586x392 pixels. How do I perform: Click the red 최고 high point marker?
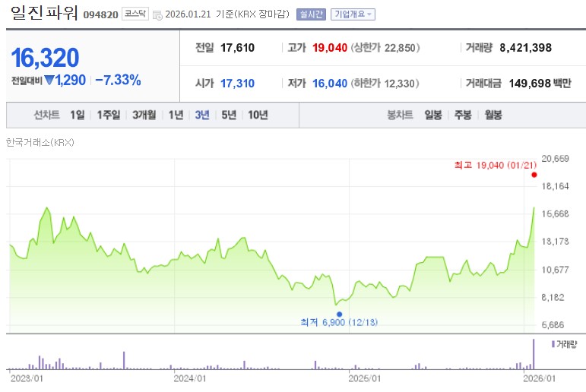(x=534, y=175)
